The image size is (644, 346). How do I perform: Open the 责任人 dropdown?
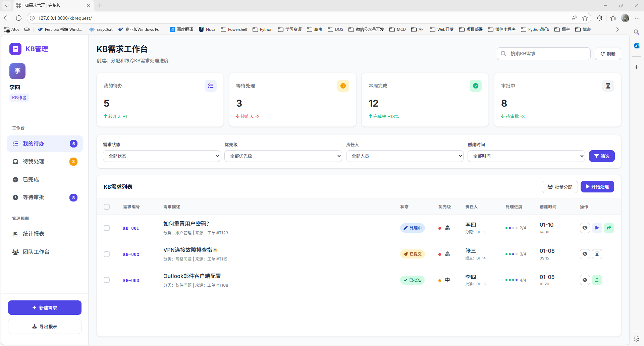tap(405, 156)
